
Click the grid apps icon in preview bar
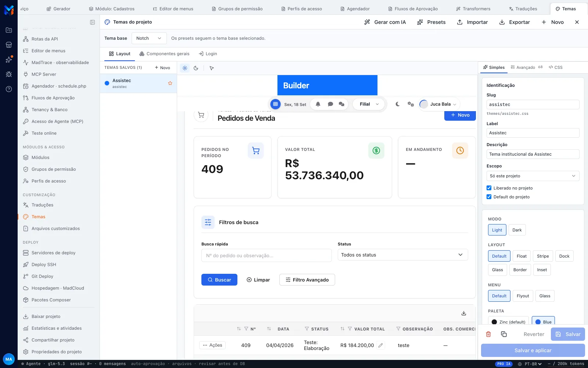tap(275, 104)
